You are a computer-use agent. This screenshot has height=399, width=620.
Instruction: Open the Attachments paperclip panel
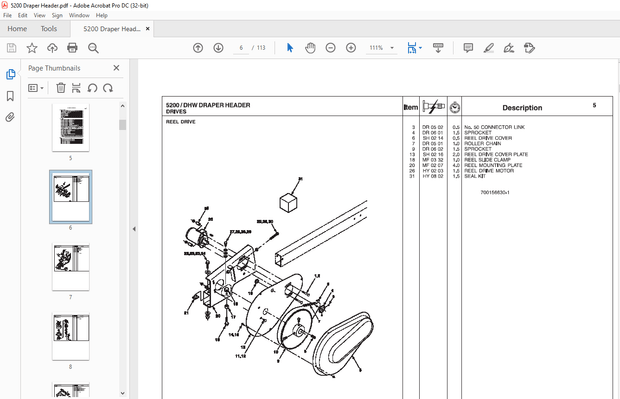pos(10,117)
